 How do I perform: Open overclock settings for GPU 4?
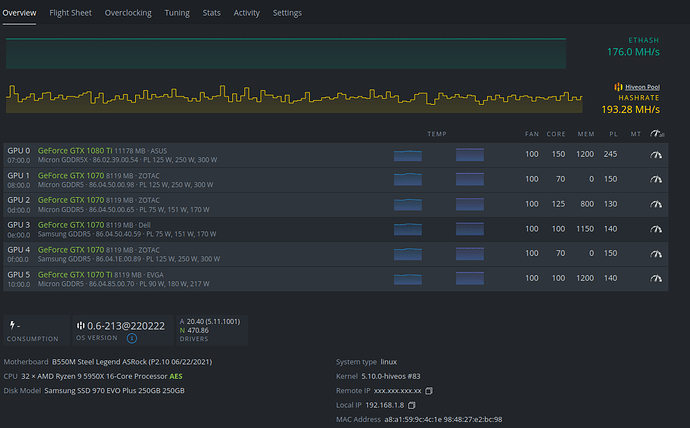pyautogui.click(x=656, y=253)
